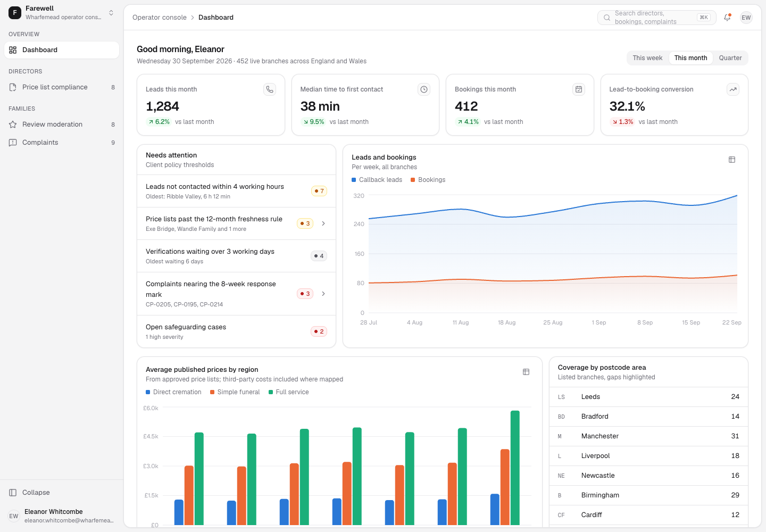Click the 6.2% leads change badge
The image size is (766, 532).
[x=159, y=122]
